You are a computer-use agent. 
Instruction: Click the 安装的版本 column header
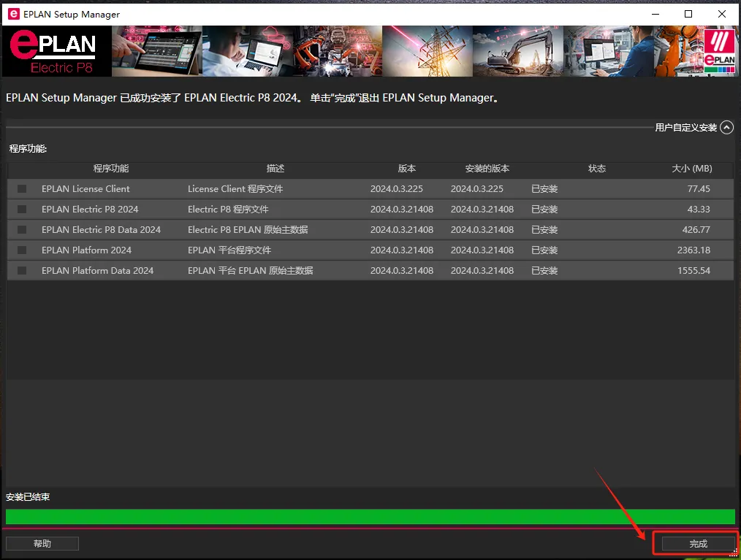click(487, 169)
